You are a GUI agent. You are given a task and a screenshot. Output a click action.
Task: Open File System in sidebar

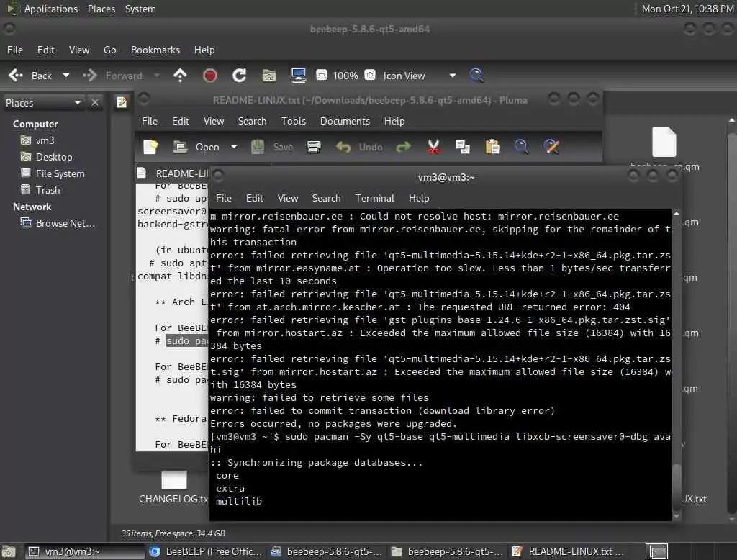[x=60, y=173]
